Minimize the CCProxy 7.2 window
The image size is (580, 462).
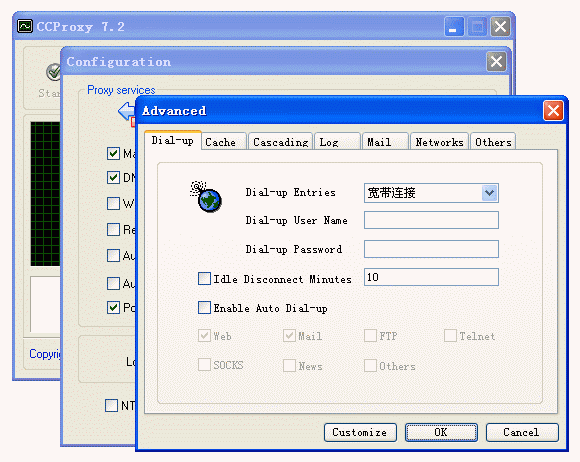pyautogui.click(x=454, y=27)
